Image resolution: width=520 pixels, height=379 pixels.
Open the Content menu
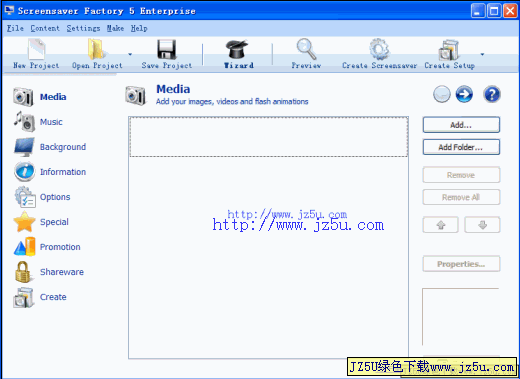[x=45, y=28]
